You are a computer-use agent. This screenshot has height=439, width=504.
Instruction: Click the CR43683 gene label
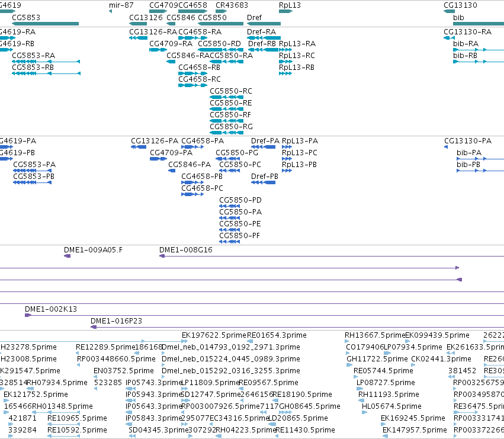(x=232, y=5)
